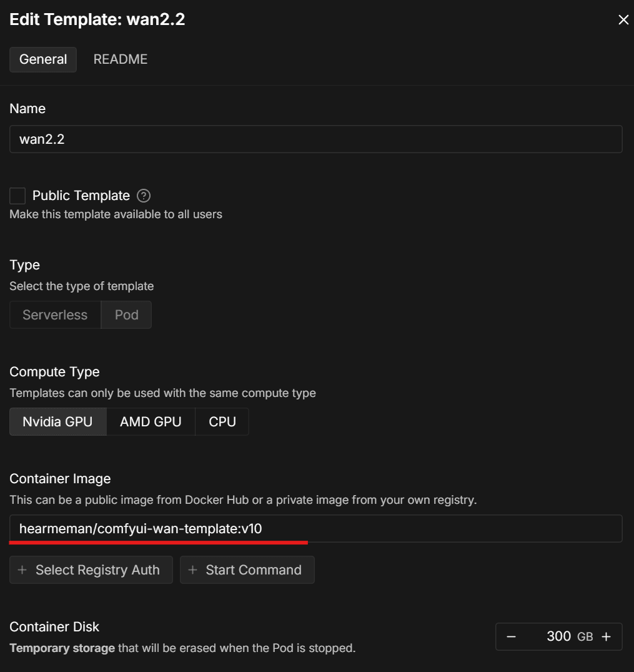Viewport: 634px width, 672px height.
Task: Enable the Public Template checkbox
Action: point(17,196)
